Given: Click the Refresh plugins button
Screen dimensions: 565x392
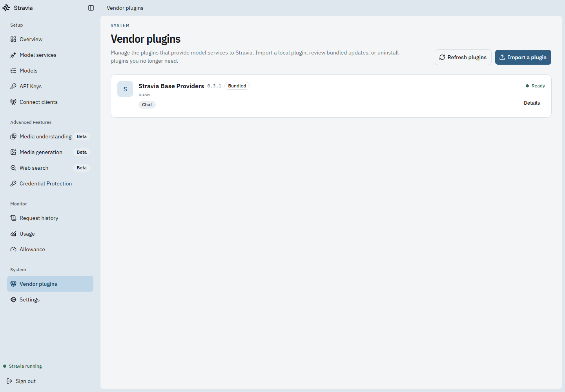Looking at the screenshot, I should coord(463,57).
